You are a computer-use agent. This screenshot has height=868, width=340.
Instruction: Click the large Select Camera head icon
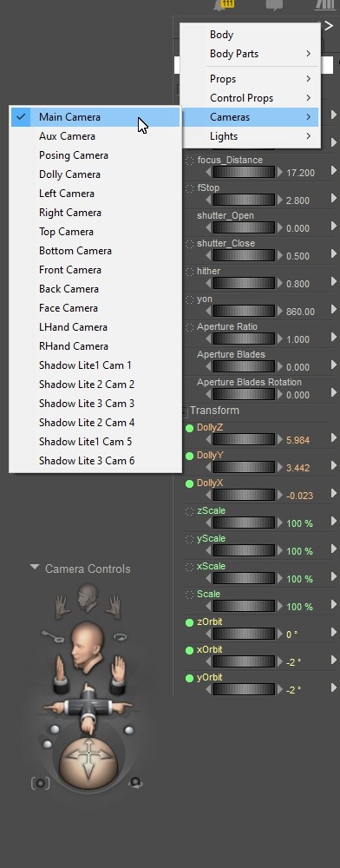(87, 642)
